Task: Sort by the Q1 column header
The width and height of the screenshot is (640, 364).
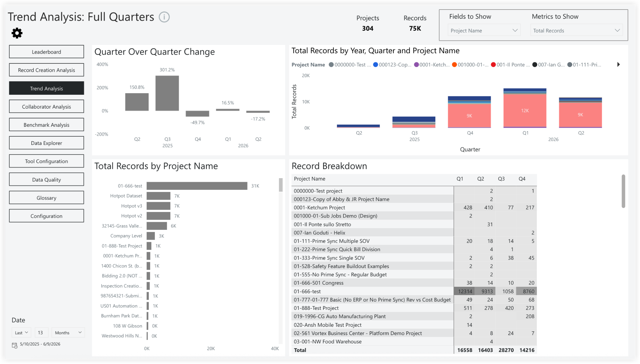Action: [460, 179]
